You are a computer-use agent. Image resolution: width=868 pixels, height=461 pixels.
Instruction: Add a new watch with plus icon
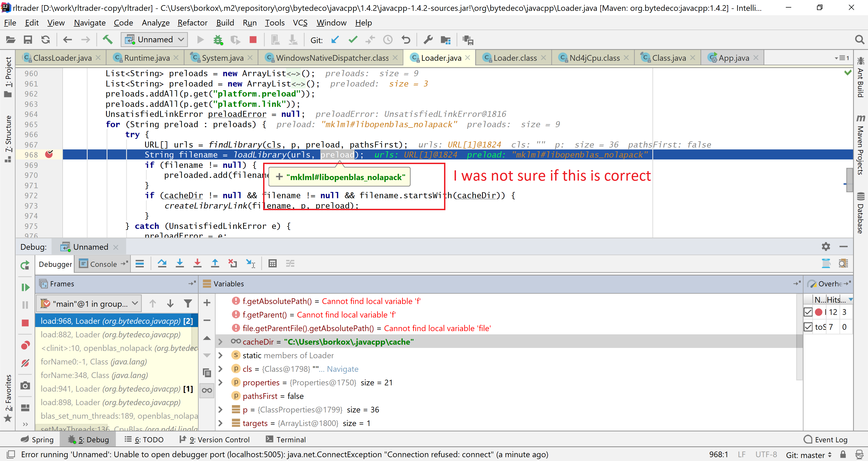(207, 303)
